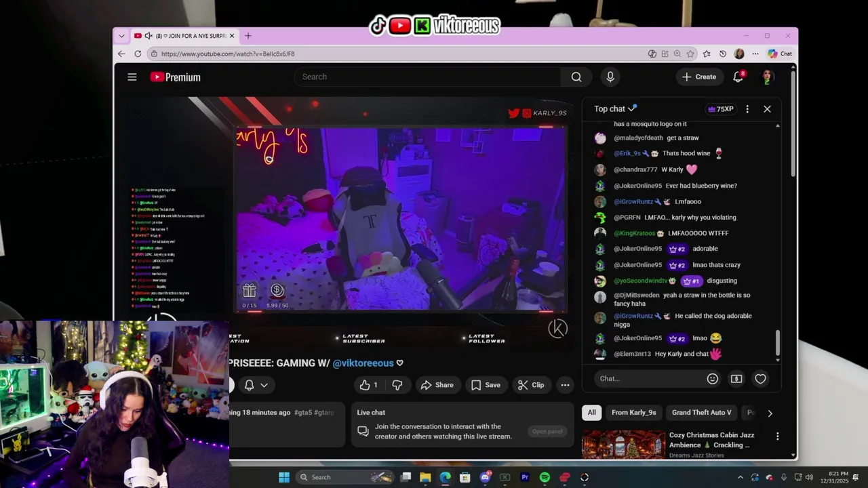Viewport: 868px width, 488px height.
Task: Open Spotify from taskbar
Action: [x=545, y=477]
